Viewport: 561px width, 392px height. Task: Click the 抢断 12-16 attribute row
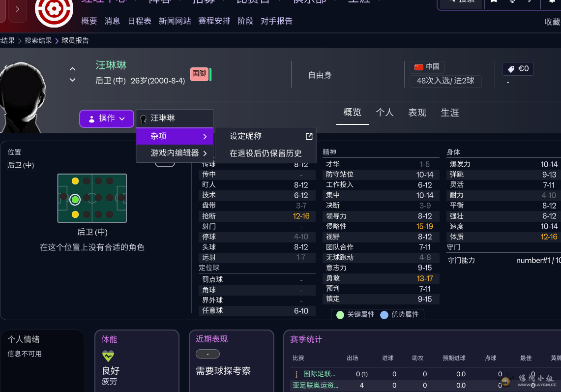click(x=257, y=216)
